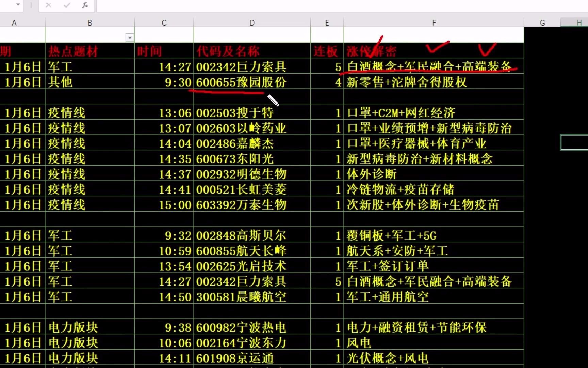This screenshot has height=368, width=588.
Task: Open the Insert Function fx icon
Action: pos(85,5)
